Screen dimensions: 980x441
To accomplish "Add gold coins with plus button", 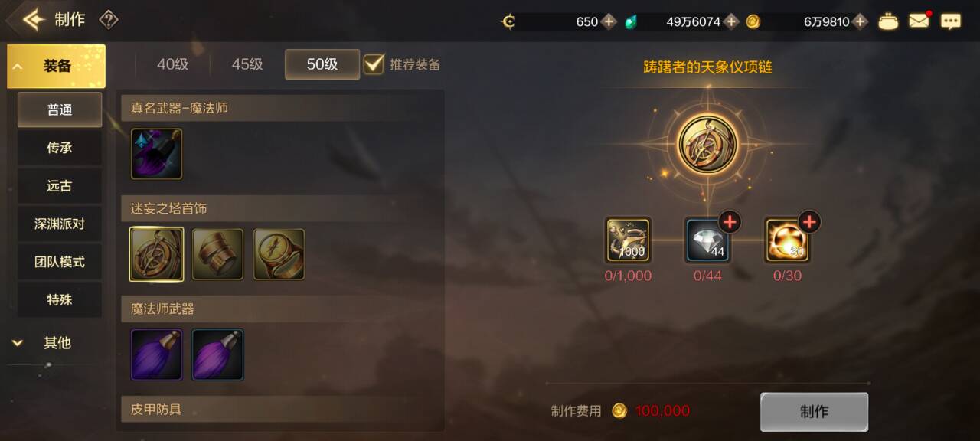I will pos(861,21).
